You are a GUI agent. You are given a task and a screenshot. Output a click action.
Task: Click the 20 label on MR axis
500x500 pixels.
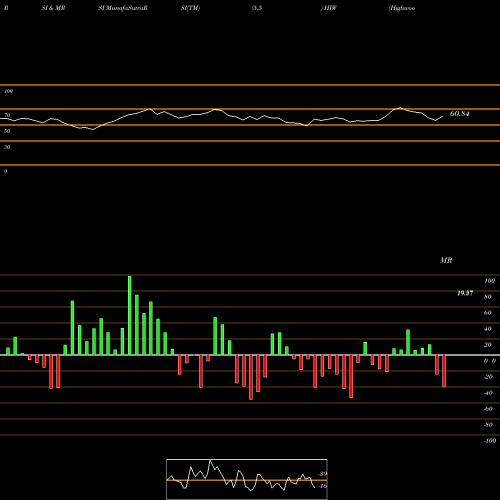488,345
